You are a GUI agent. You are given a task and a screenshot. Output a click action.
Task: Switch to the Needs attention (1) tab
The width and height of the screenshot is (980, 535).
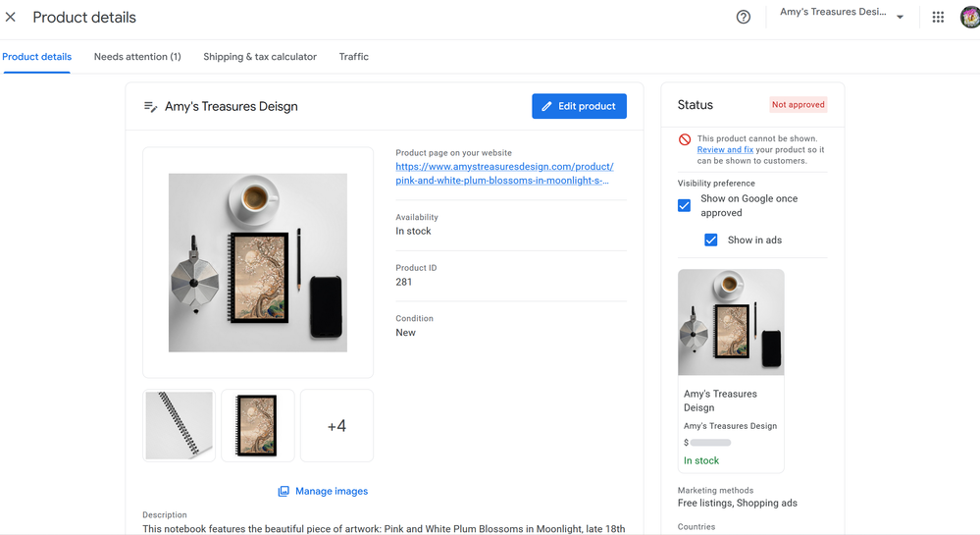pyautogui.click(x=137, y=57)
